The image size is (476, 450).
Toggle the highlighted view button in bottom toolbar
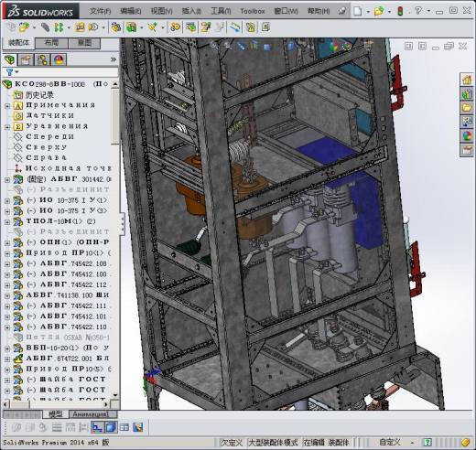coord(97,427)
